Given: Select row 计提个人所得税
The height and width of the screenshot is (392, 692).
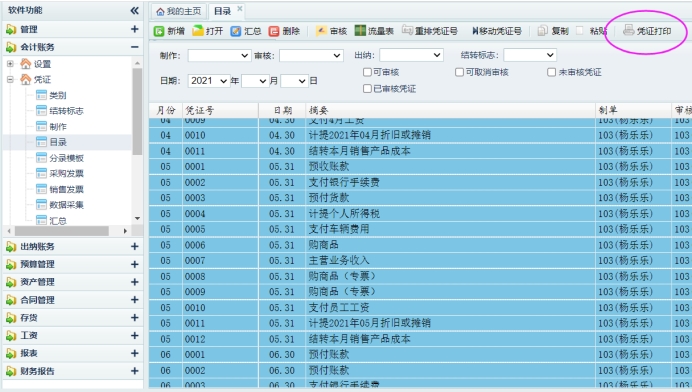Looking at the screenshot, I should point(420,214).
